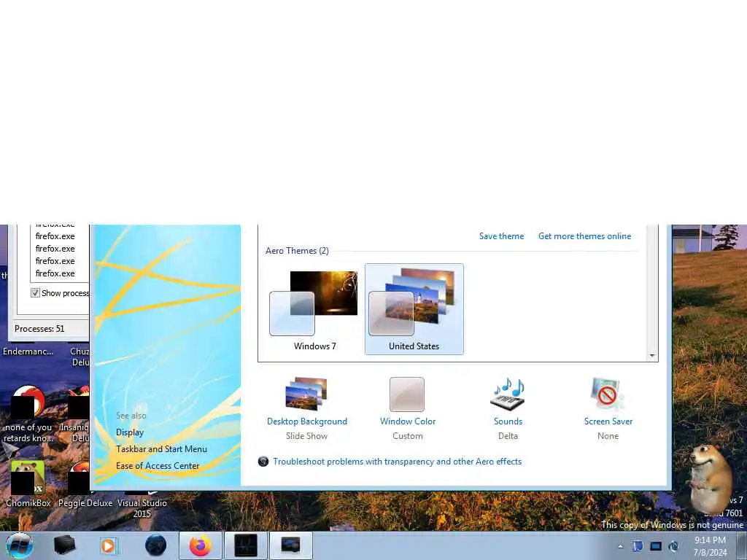Viewport: 747px width, 560px height.
Task: Open Get more themes online link
Action: [x=584, y=236]
